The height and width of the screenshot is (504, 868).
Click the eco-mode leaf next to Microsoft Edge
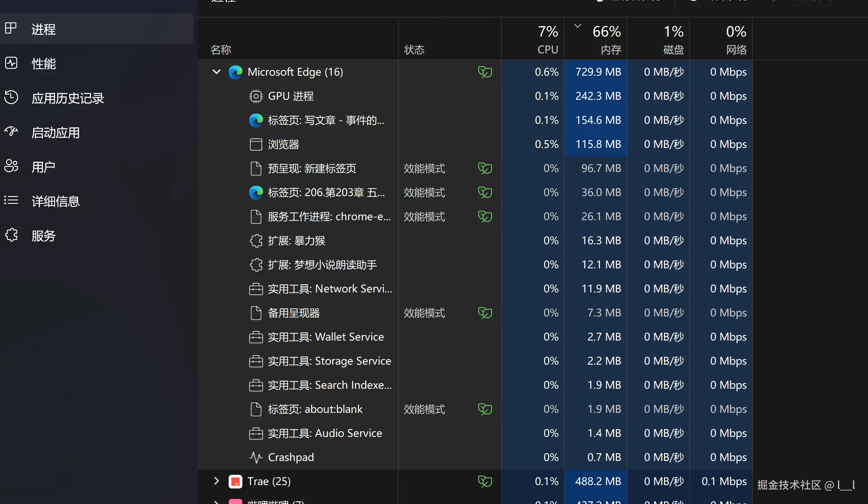[x=484, y=72]
